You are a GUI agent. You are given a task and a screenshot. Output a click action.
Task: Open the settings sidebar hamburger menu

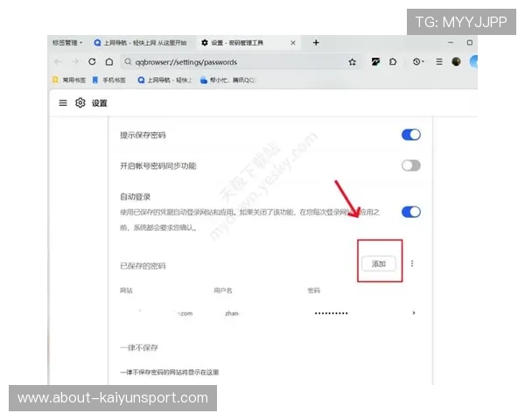point(63,103)
